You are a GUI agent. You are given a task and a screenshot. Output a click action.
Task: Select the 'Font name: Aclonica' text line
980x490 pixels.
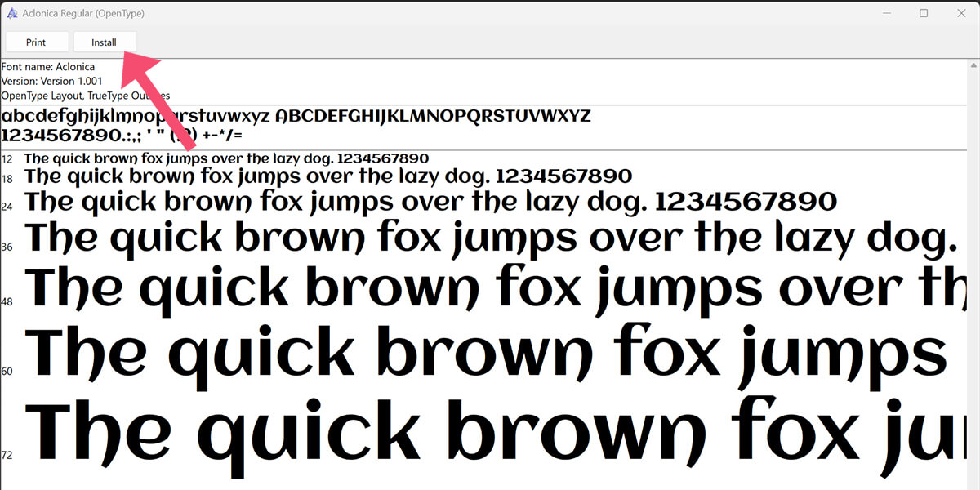point(48,67)
